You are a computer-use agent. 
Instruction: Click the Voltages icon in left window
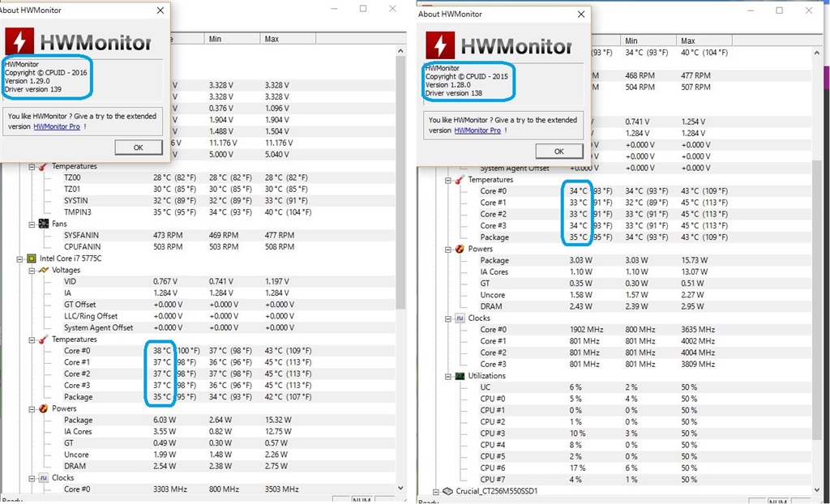44,270
